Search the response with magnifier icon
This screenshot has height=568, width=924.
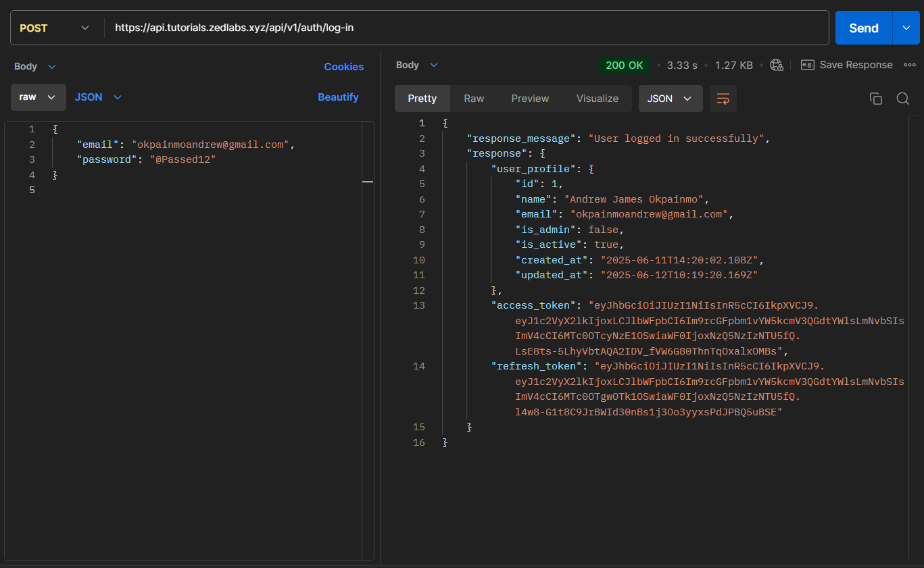click(x=902, y=99)
